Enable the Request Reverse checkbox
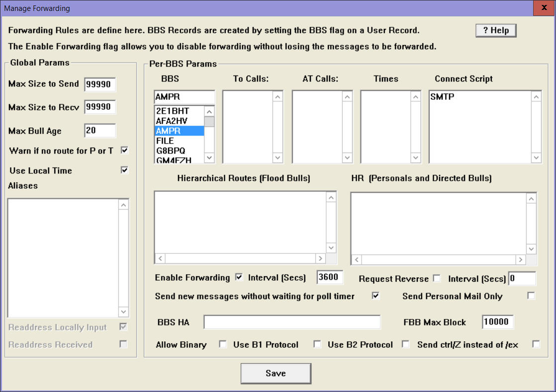The image size is (556, 392). coord(437,278)
